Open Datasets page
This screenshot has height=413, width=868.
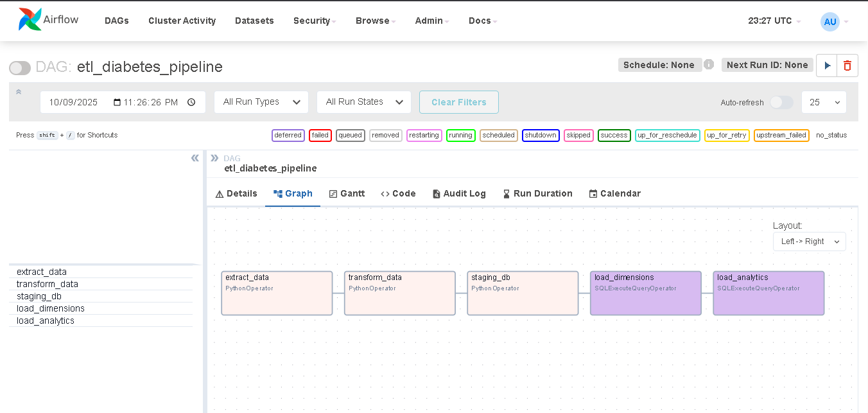(254, 21)
